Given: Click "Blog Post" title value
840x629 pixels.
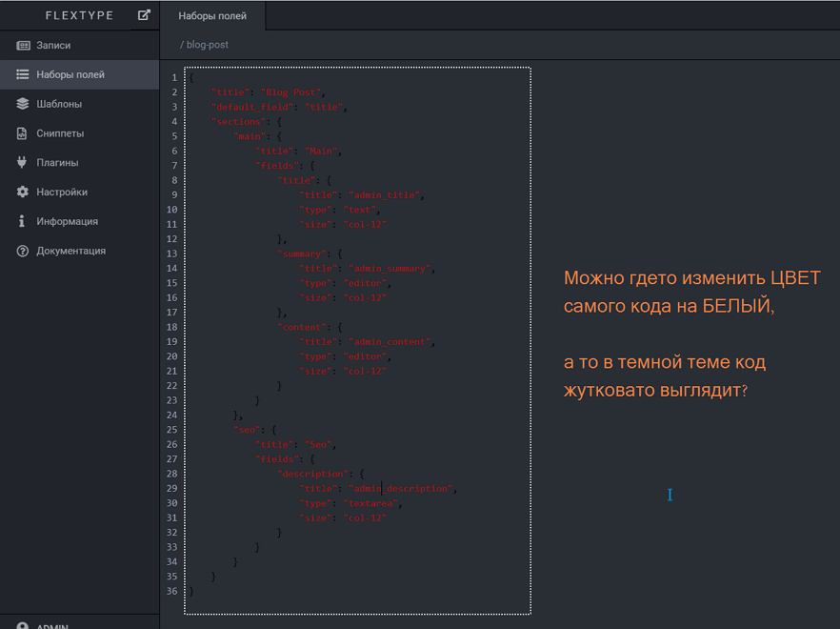Looking at the screenshot, I should coord(290,92).
